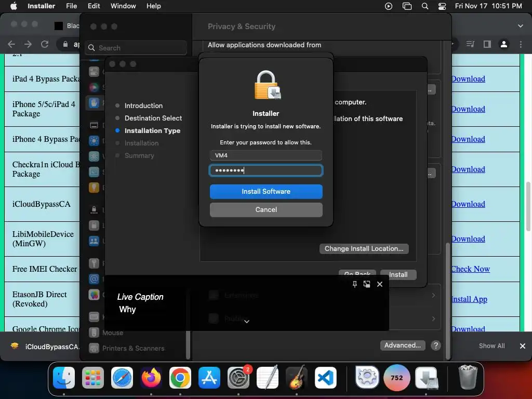
Task: Open the Edit menu
Action: [94, 6]
